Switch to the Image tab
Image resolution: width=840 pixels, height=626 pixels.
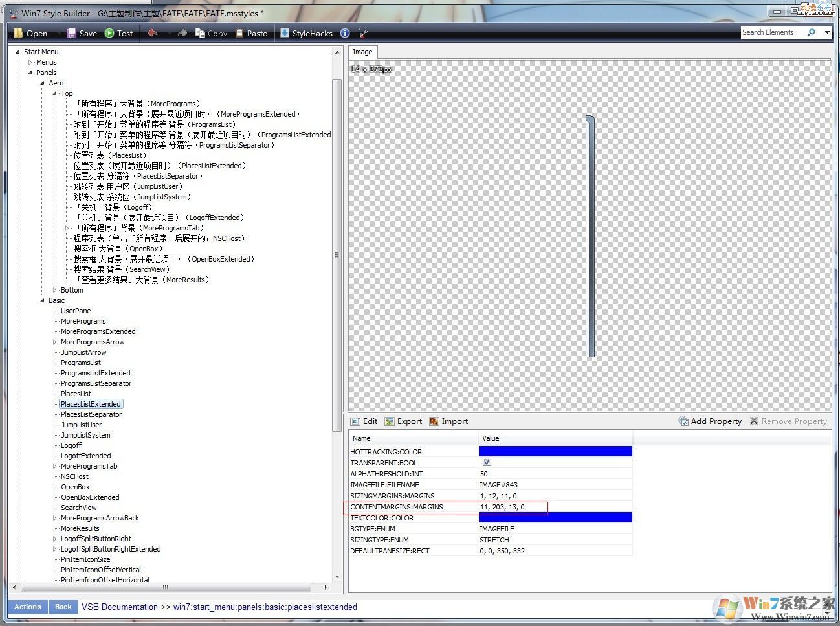click(x=362, y=52)
